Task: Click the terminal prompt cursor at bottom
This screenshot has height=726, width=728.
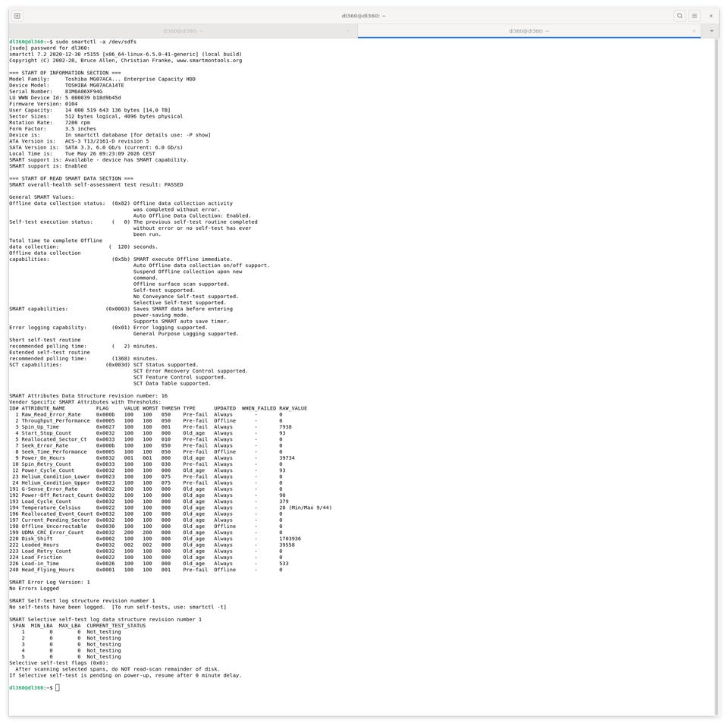Action: tap(58, 688)
